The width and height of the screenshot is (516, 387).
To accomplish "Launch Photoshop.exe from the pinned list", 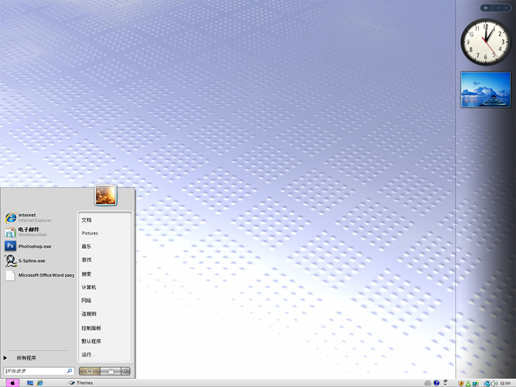I will click(28, 246).
